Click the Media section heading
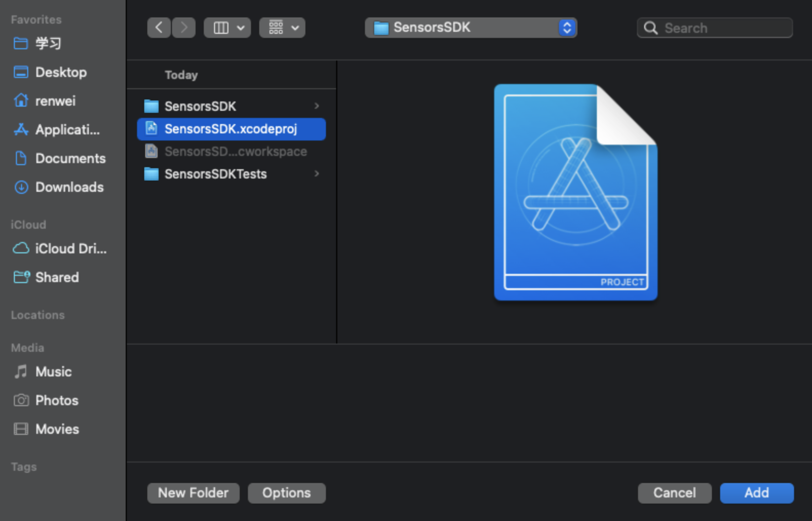This screenshot has height=521, width=812. [28, 348]
